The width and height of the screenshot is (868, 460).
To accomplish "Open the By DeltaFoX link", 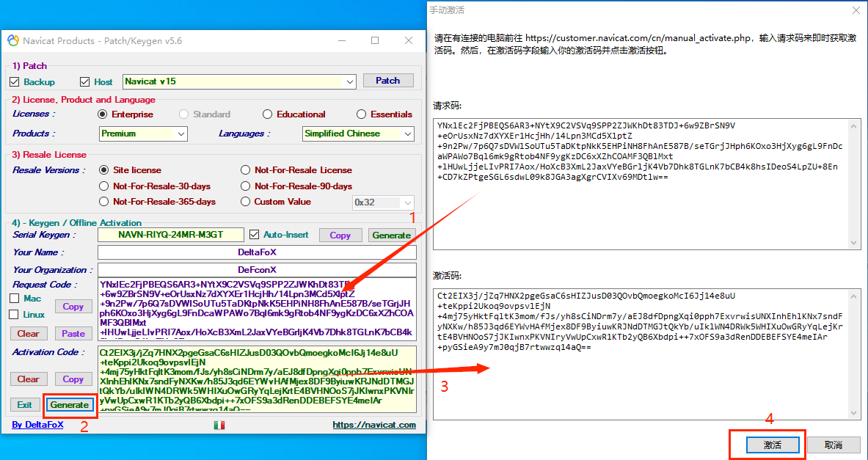I will 37,425.
